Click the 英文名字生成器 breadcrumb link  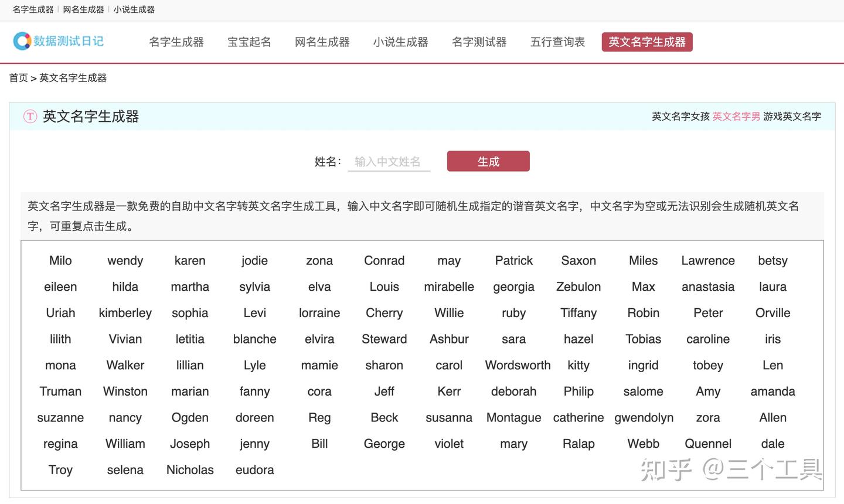pyautogui.click(x=73, y=78)
